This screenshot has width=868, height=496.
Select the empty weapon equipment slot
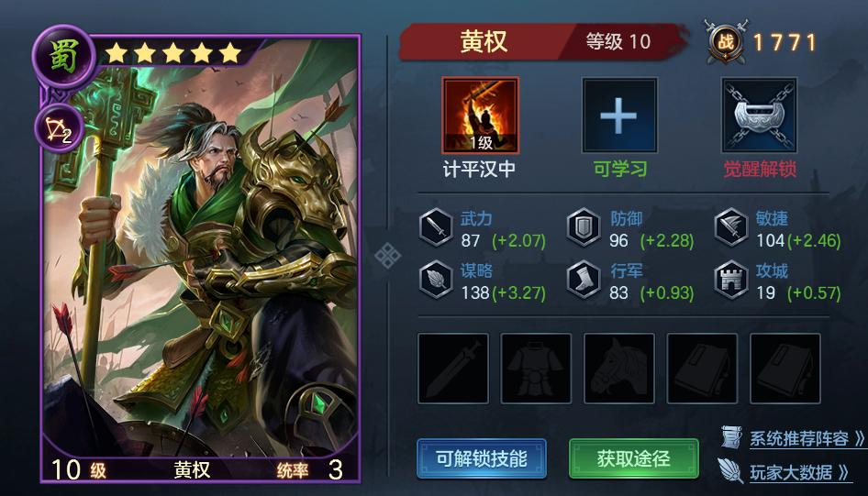point(453,369)
